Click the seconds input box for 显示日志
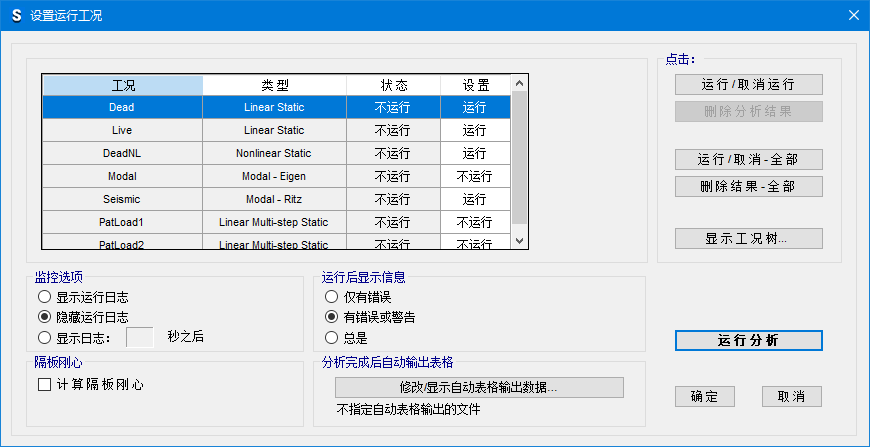The height and width of the screenshot is (447, 870). [140, 337]
